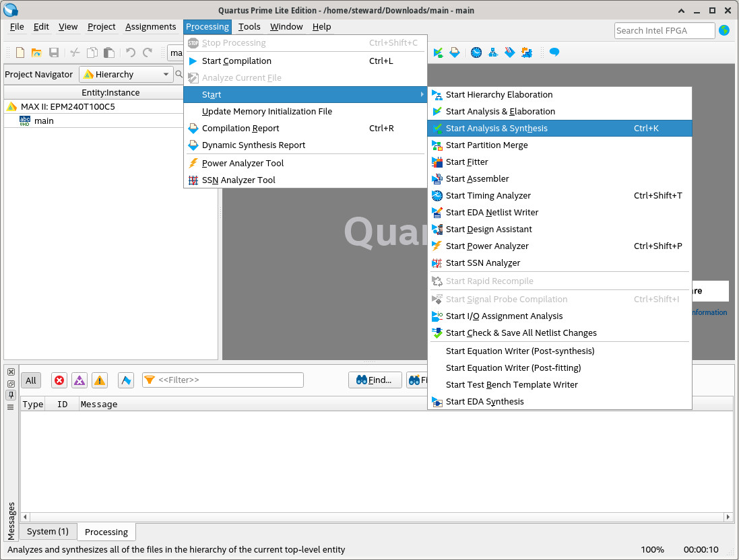The image size is (739, 560).
Task: Click the Cut scissors toolbar icon
Action: coord(75,53)
